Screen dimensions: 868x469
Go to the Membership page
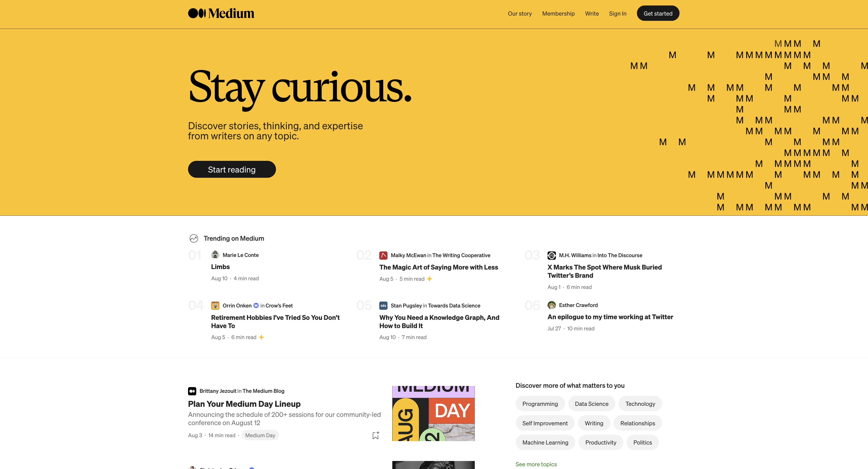[x=558, y=13]
